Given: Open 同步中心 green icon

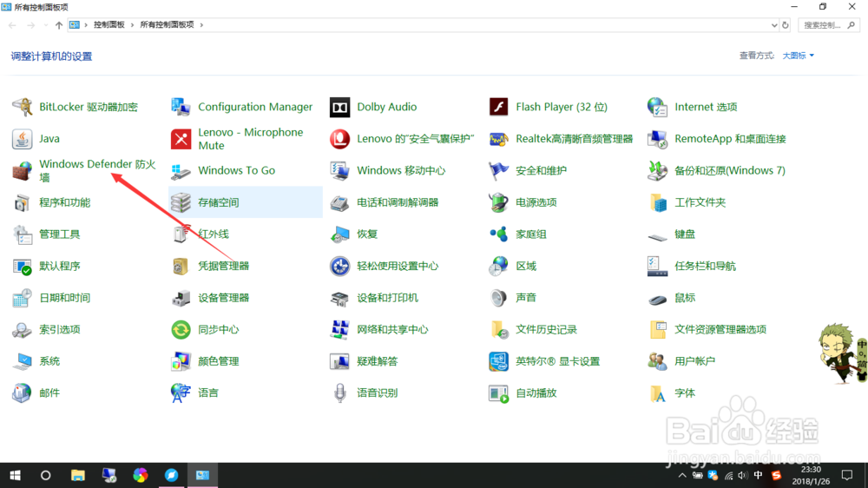Looking at the screenshot, I should point(181,330).
